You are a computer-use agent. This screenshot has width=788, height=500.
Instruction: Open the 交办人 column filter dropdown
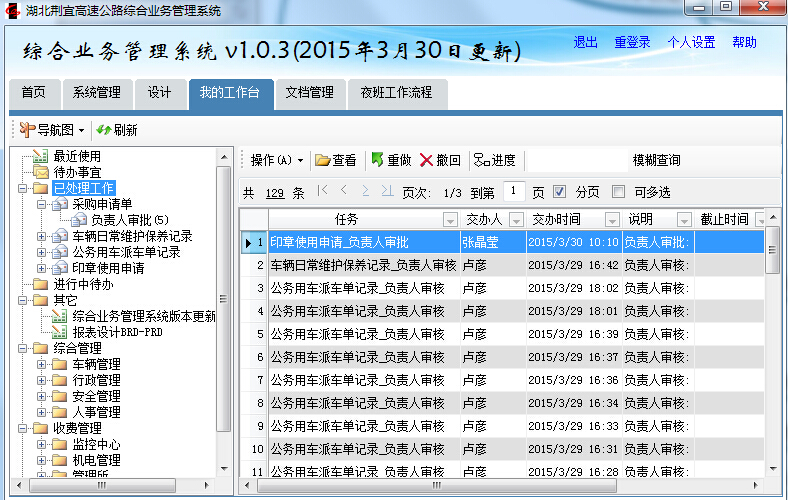[x=516, y=220]
